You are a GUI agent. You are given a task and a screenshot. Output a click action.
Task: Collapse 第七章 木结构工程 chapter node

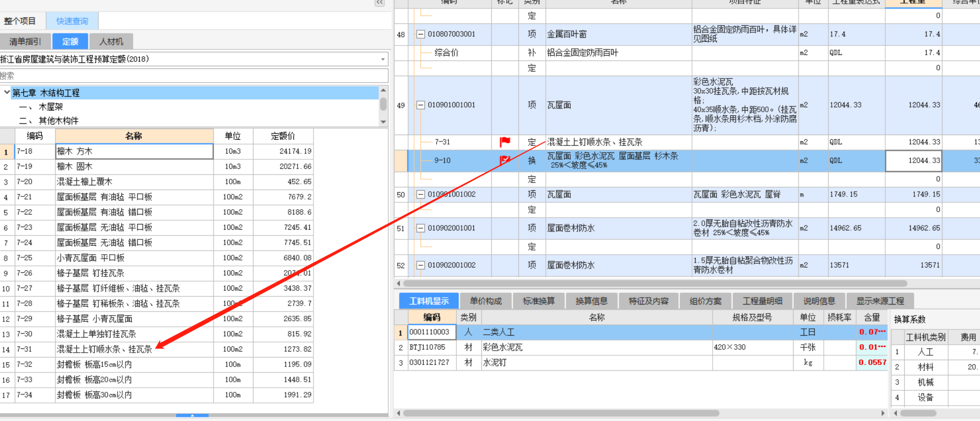pos(7,92)
